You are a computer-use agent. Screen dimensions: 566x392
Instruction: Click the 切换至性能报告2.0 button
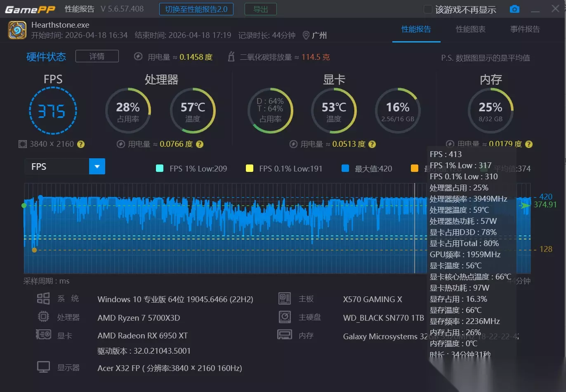point(196,9)
